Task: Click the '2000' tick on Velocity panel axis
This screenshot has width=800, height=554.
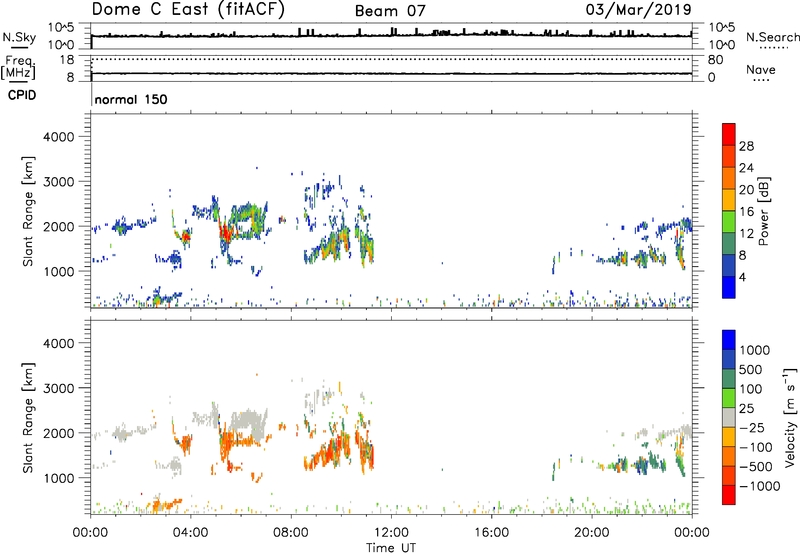Action: pyautogui.click(x=58, y=433)
